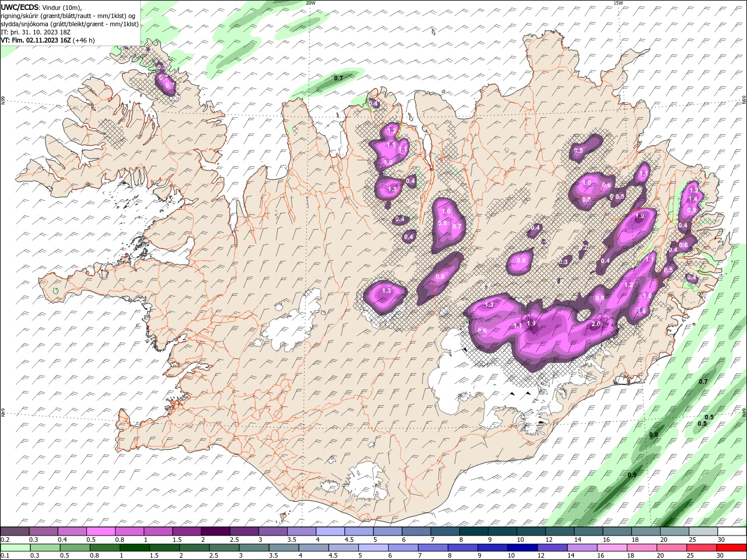Click the '20W' longitude label on top edge
This screenshot has height=560, width=747.
coord(310,3)
